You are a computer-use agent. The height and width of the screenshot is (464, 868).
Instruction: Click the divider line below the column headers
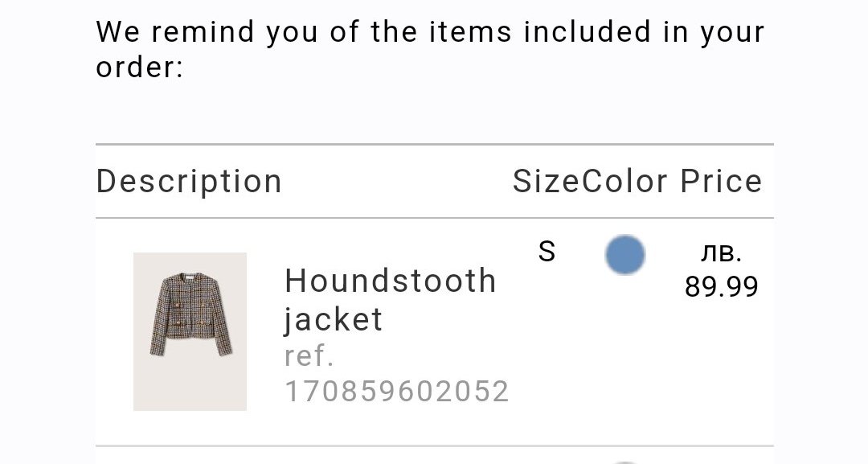coord(434,218)
